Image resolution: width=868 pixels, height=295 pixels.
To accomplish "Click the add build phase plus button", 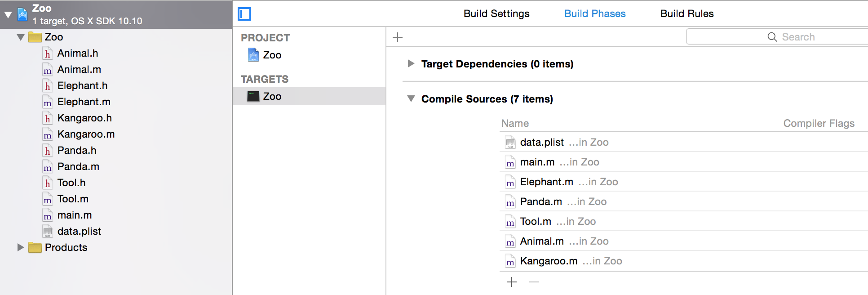I will 398,37.
